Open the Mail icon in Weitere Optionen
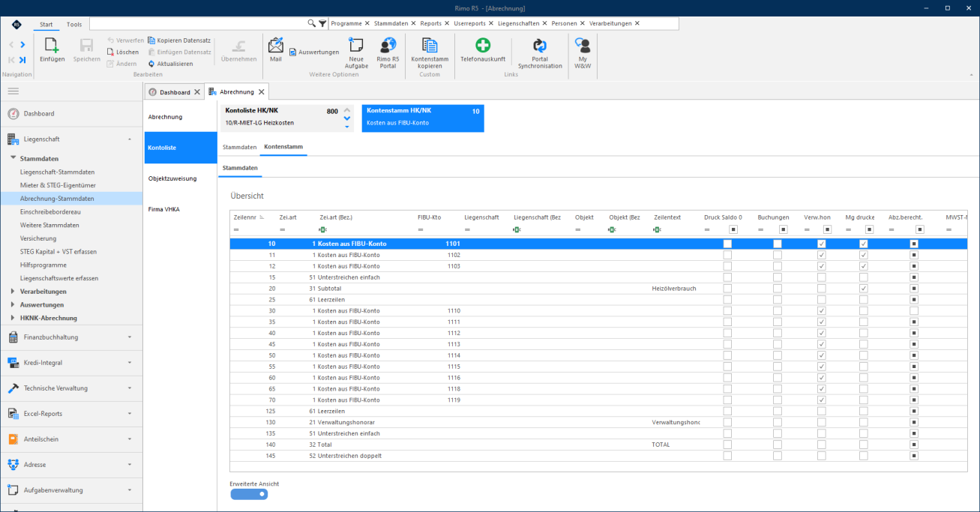980x512 pixels. (x=275, y=45)
